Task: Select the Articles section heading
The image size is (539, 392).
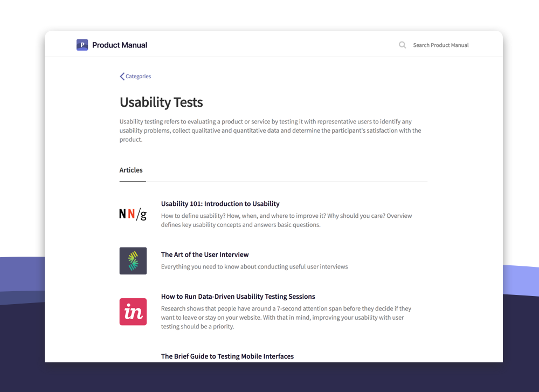Action: point(132,170)
